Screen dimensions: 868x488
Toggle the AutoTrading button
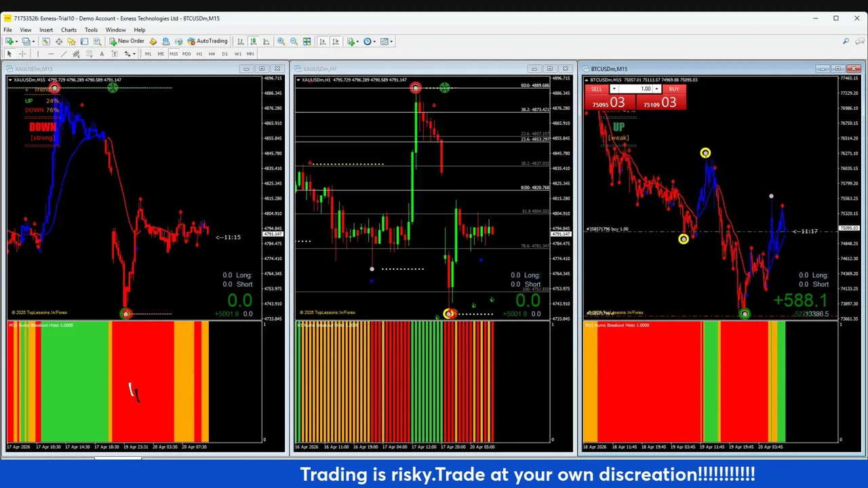pos(207,41)
